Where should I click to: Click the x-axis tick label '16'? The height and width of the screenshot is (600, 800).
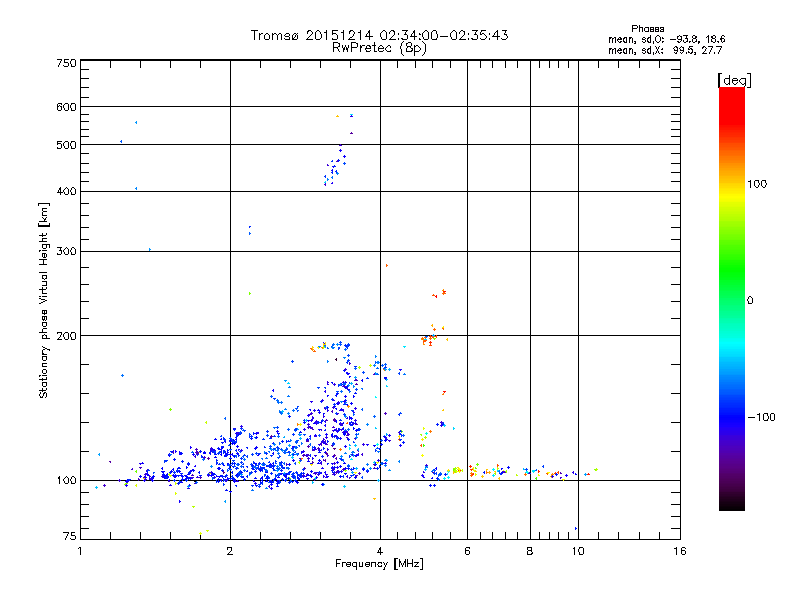(680, 551)
